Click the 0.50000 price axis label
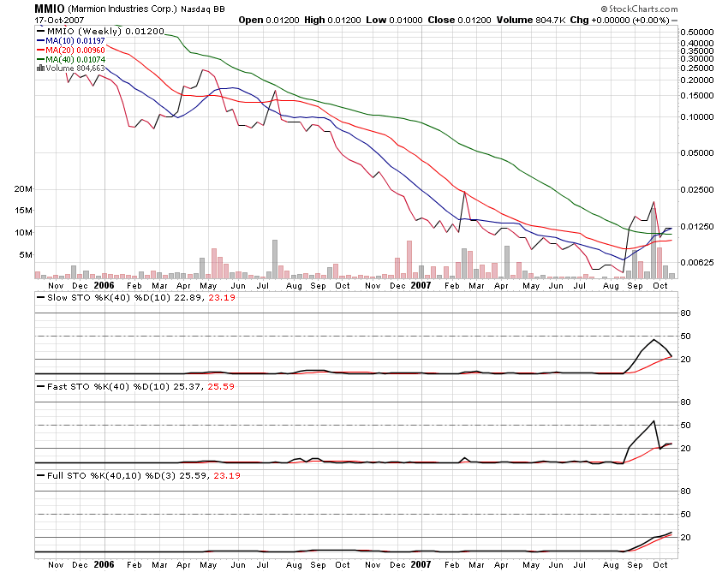728x572 pixels. 697,32
